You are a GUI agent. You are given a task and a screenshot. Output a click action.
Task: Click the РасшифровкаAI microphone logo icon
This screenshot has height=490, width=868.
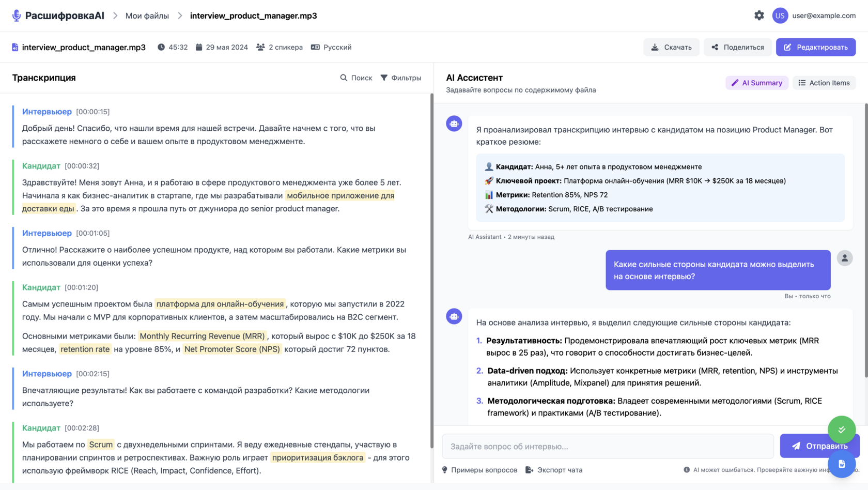tap(17, 16)
